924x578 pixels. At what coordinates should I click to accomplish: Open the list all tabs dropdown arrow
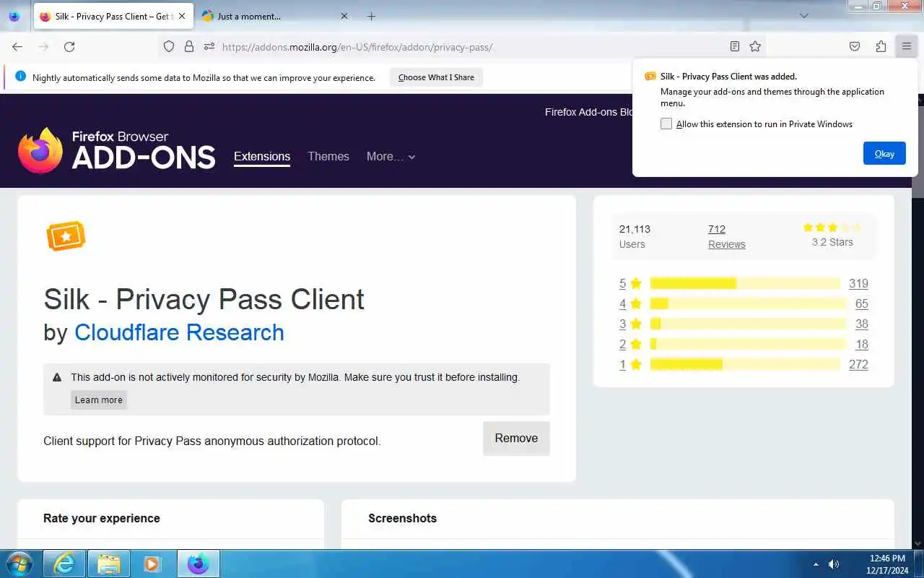[x=804, y=16]
